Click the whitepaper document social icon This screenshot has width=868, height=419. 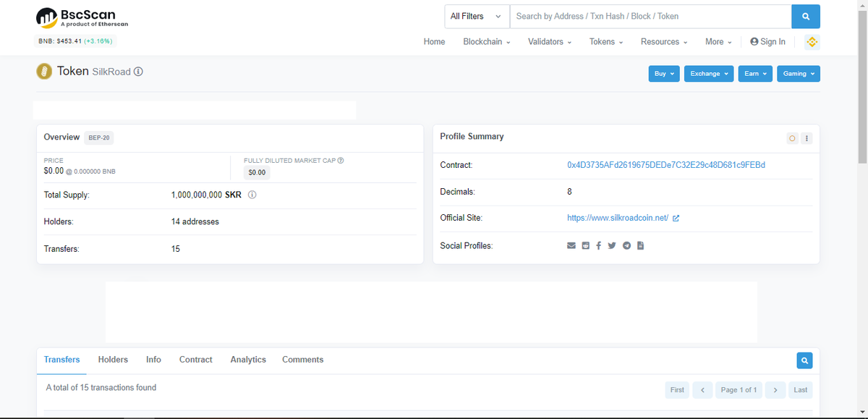(x=640, y=246)
